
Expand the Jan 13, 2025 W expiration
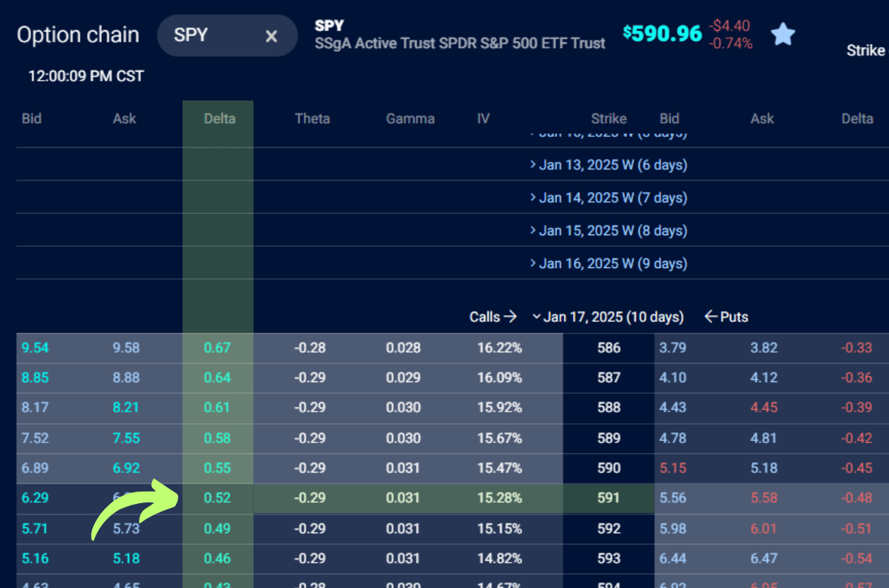609,165
